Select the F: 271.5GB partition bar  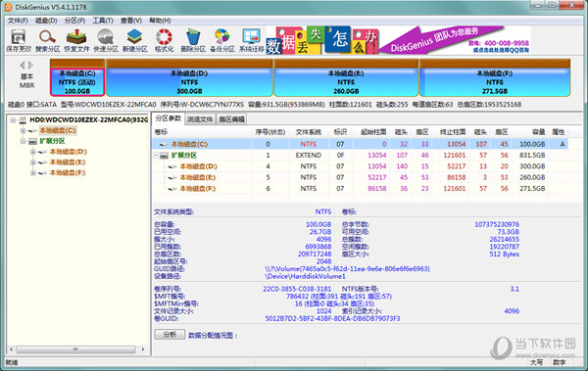point(495,78)
